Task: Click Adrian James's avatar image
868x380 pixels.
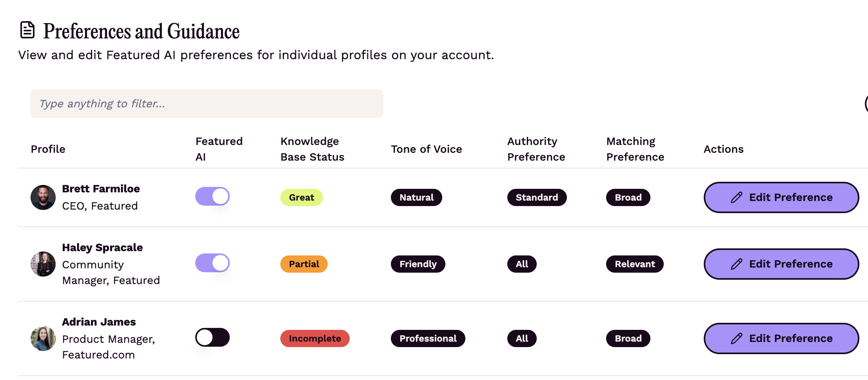Action: pyautogui.click(x=43, y=338)
